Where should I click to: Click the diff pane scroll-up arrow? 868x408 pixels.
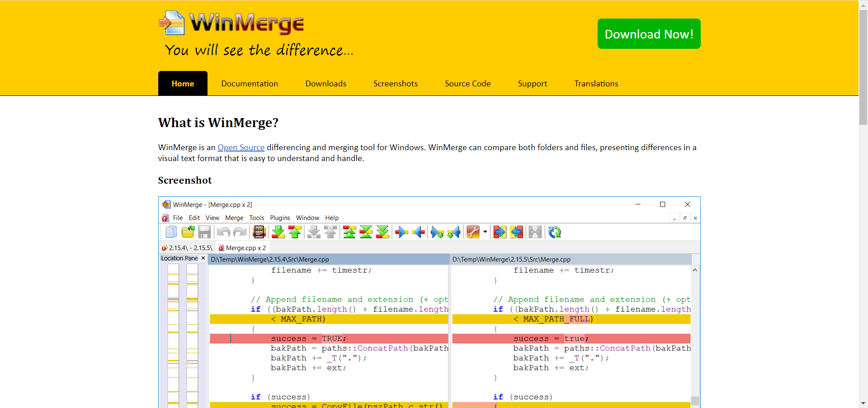[695, 270]
